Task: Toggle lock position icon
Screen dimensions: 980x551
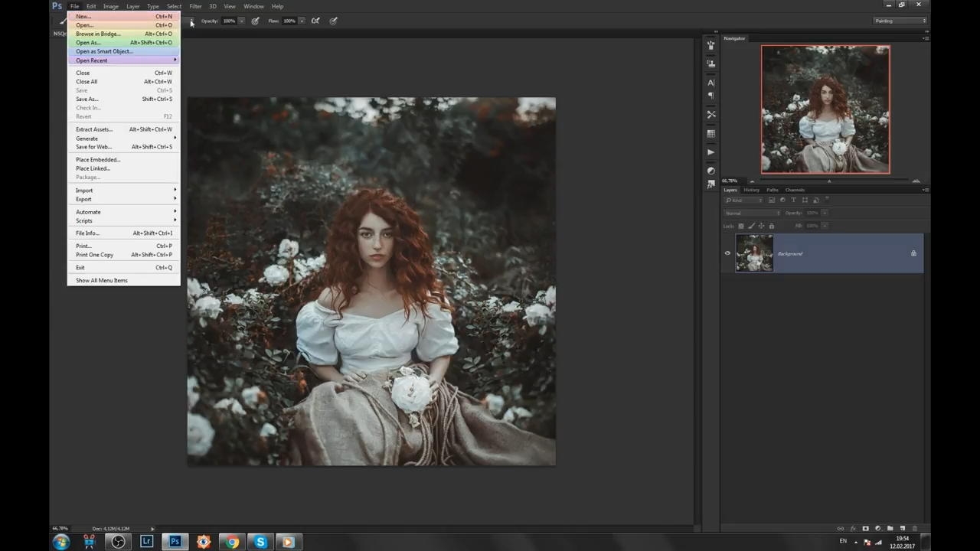Action: [x=761, y=226]
